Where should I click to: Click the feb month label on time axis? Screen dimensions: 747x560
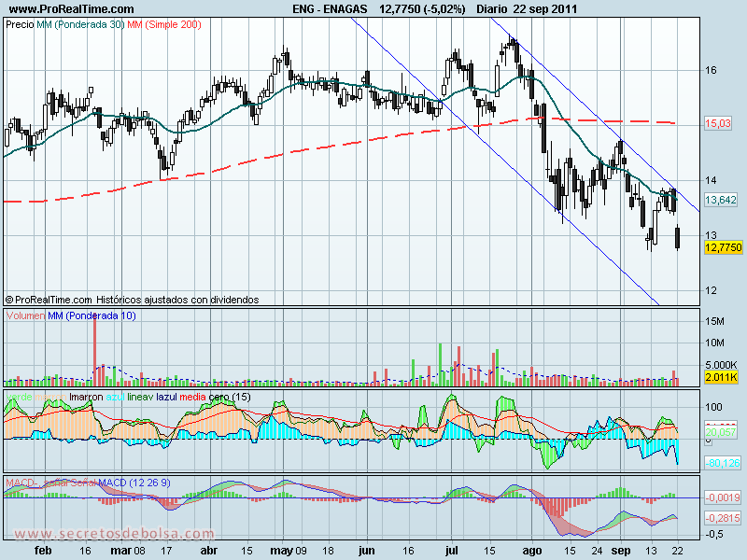tap(43, 551)
